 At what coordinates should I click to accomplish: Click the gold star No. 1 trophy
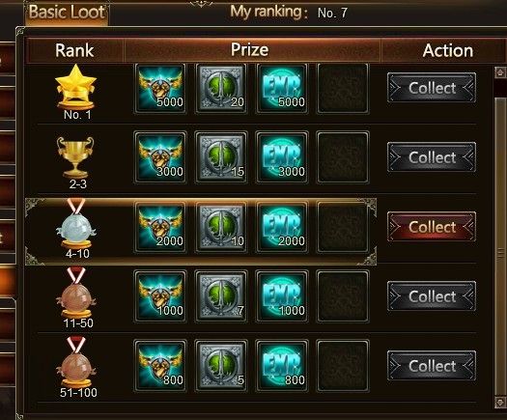[x=76, y=87]
